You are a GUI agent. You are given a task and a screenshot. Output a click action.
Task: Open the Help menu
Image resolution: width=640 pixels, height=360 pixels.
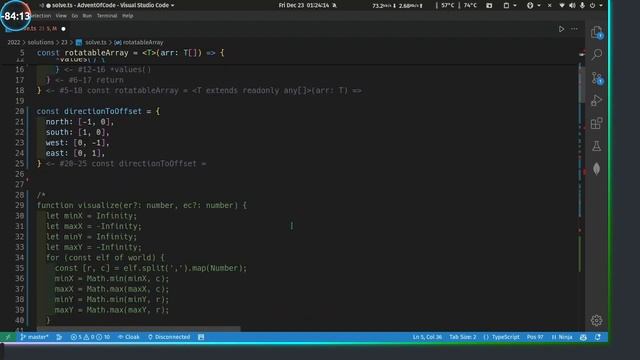pos(128,16)
